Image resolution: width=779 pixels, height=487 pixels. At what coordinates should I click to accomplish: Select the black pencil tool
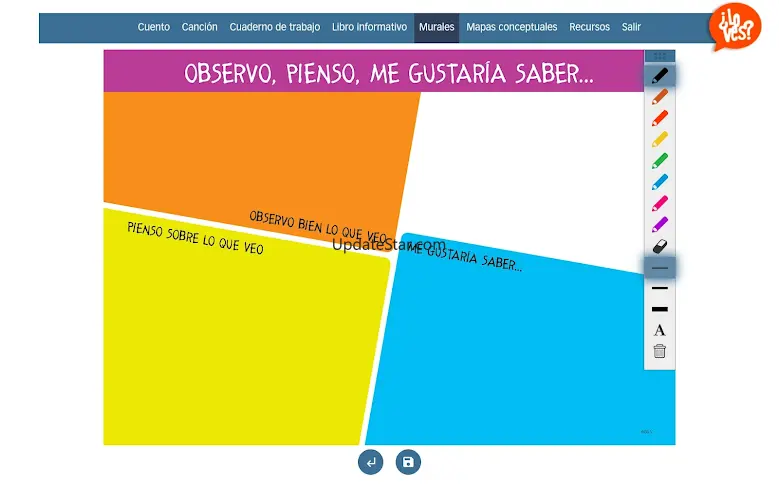click(659, 76)
